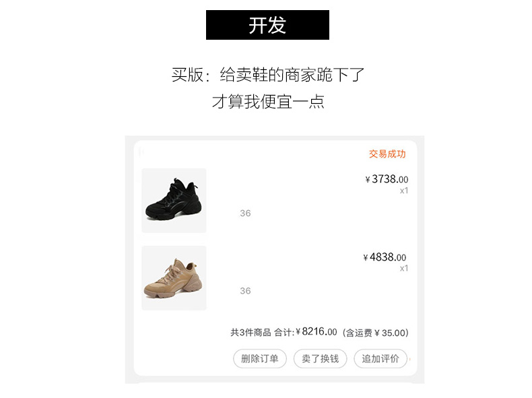Click the 追加评价 button
Viewport: 532px width, 398px height.
[380, 359]
